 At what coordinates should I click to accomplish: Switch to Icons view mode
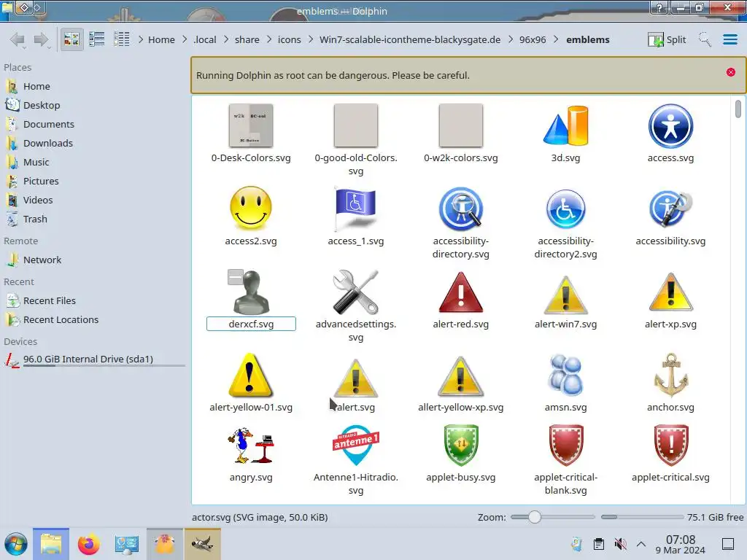[71, 39]
